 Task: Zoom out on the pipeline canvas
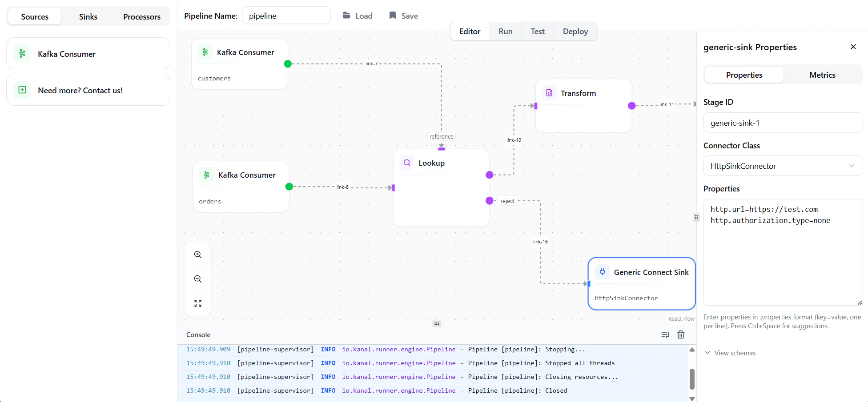coord(197,279)
